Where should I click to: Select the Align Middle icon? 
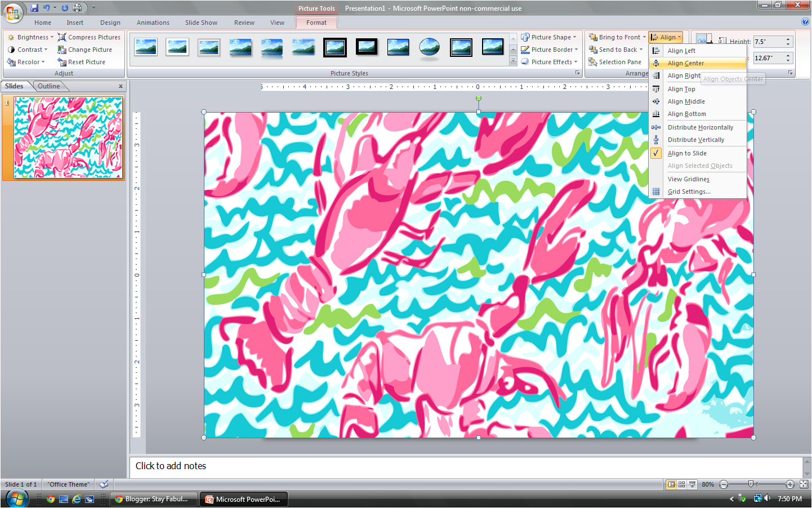point(656,101)
